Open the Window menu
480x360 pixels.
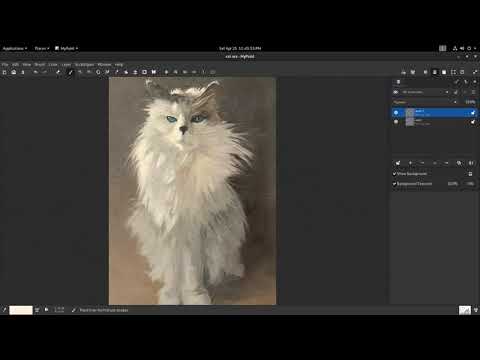(x=104, y=65)
